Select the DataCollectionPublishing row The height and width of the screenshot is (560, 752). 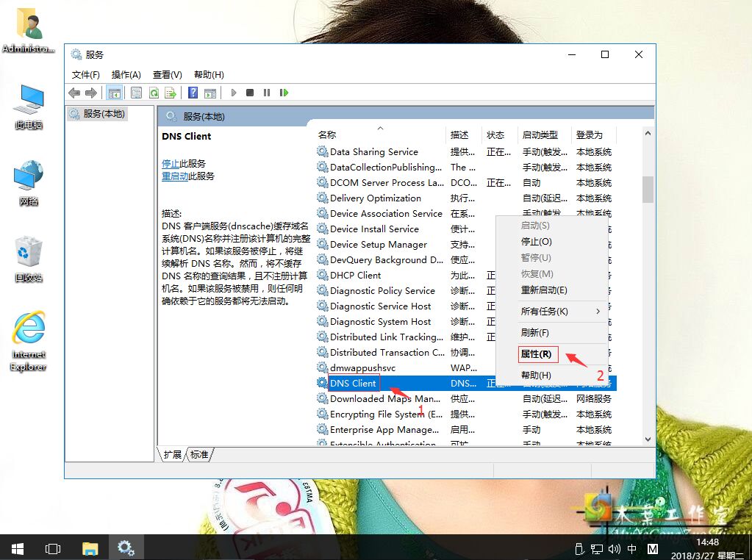tap(466, 168)
